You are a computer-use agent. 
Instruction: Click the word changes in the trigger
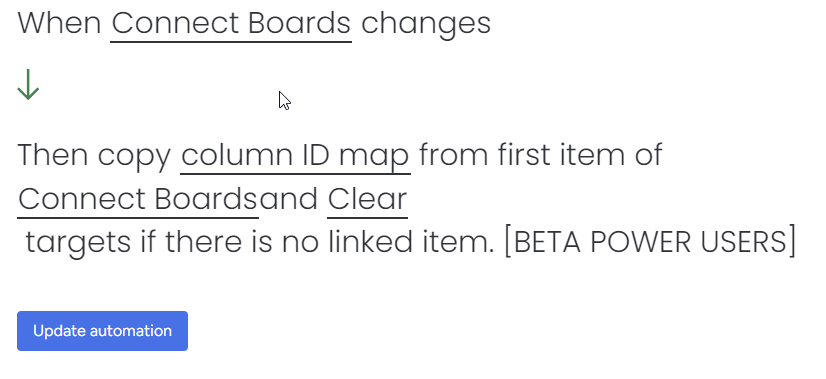pyautogui.click(x=426, y=25)
